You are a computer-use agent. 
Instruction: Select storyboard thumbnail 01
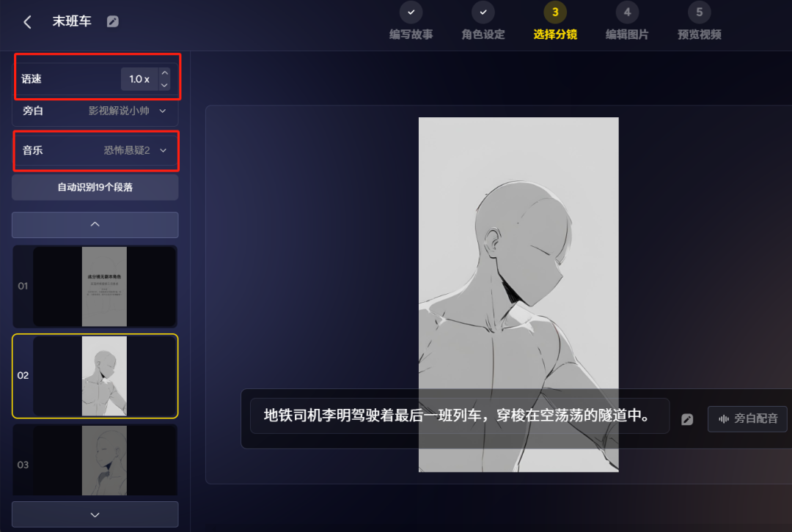click(95, 287)
